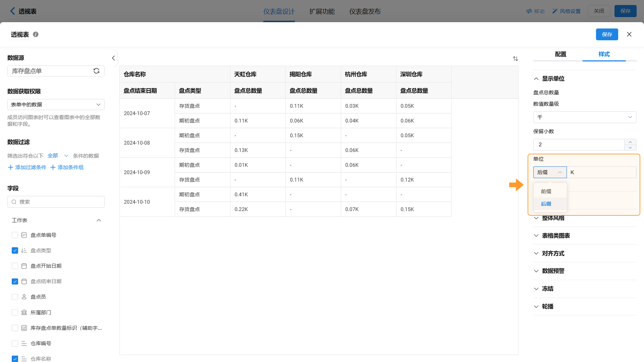Image resolution: width=644 pixels, height=362 pixels.
Task: Click the 2024-10-09 date cell
Action: click(x=147, y=172)
